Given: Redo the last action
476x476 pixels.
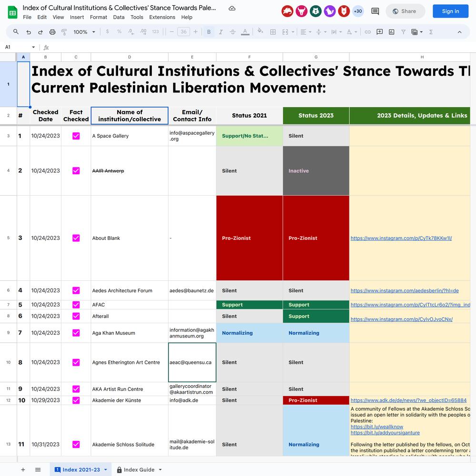Looking at the screenshot, I should pyautogui.click(x=40, y=32).
